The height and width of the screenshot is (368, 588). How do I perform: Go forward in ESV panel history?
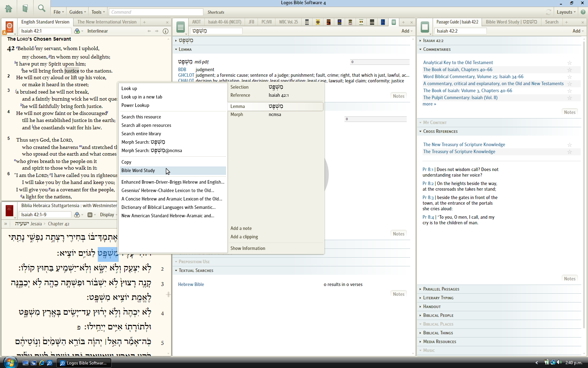coord(157,31)
